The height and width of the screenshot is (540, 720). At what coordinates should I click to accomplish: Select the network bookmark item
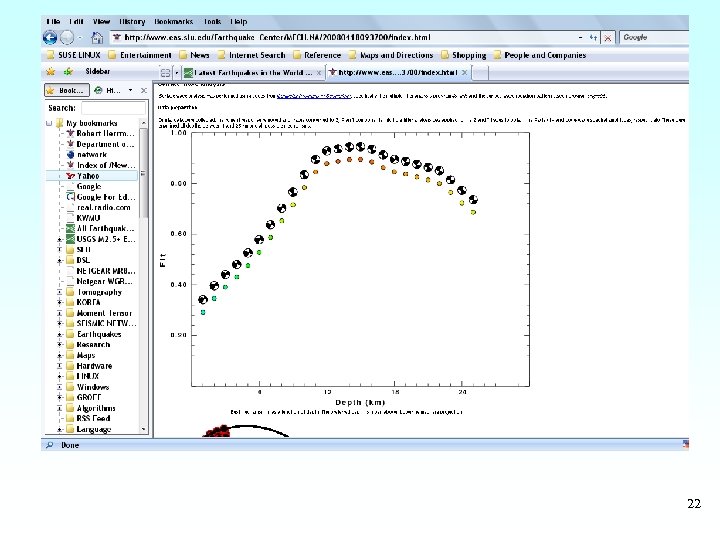click(x=91, y=155)
